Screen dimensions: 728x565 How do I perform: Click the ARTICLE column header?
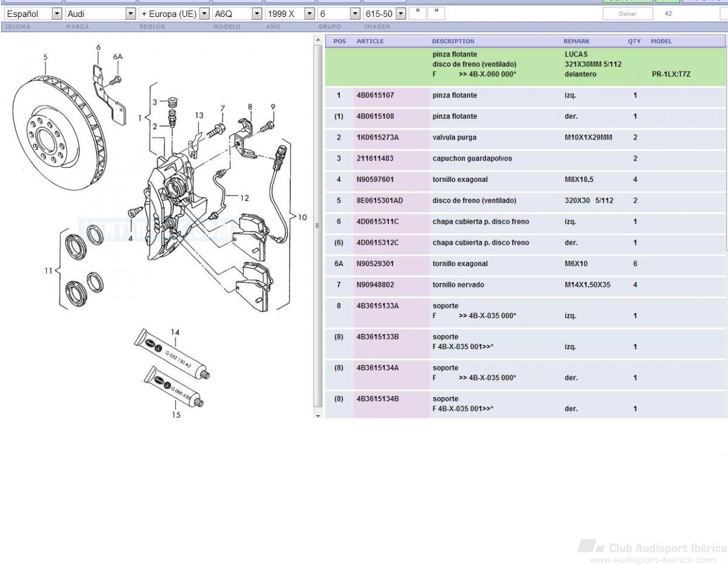coord(370,41)
